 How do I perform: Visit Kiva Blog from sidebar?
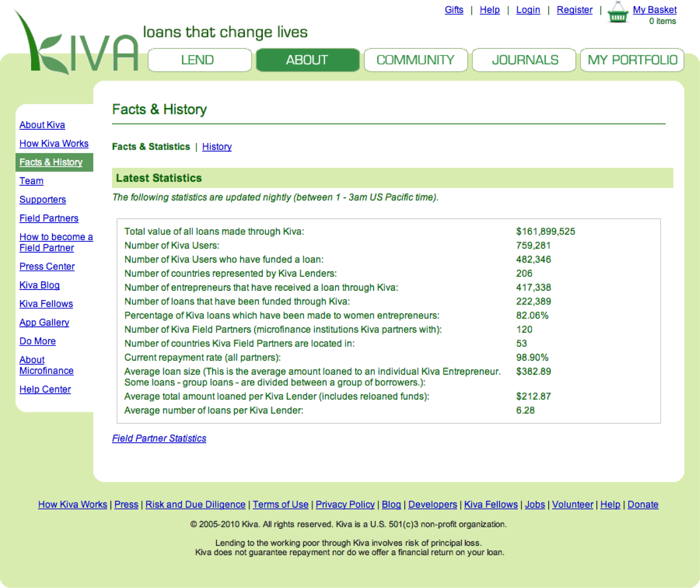(39, 285)
